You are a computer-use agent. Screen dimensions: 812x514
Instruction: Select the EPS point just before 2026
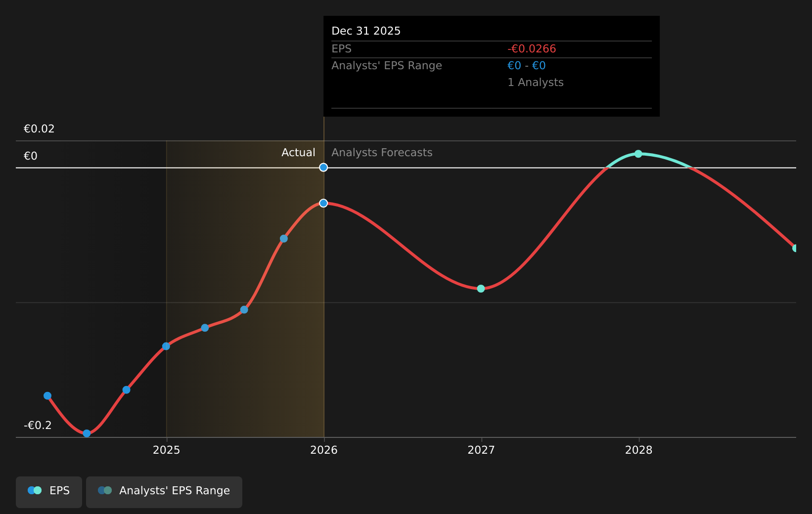(284, 239)
